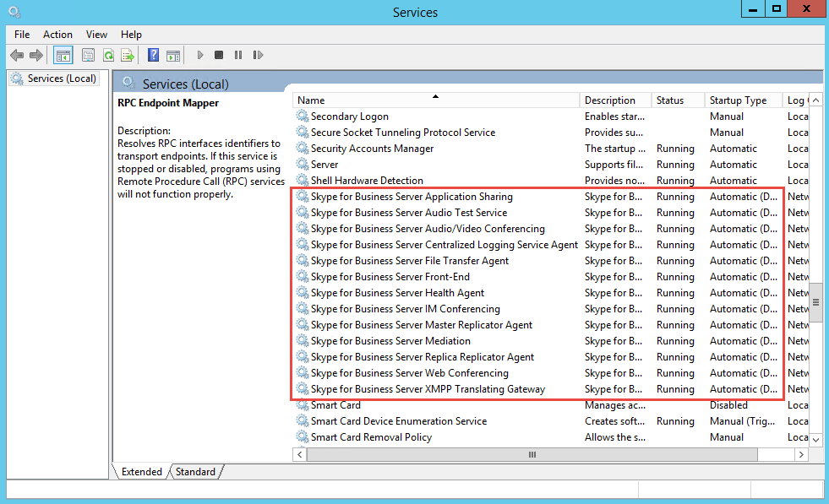
Task: Switch to the Extended tab
Action: coord(142,472)
